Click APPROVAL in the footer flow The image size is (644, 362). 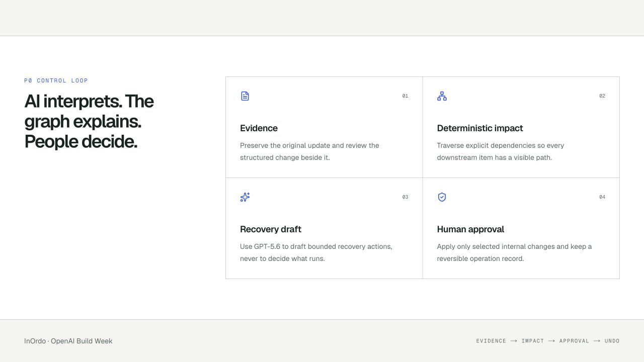tap(574, 341)
